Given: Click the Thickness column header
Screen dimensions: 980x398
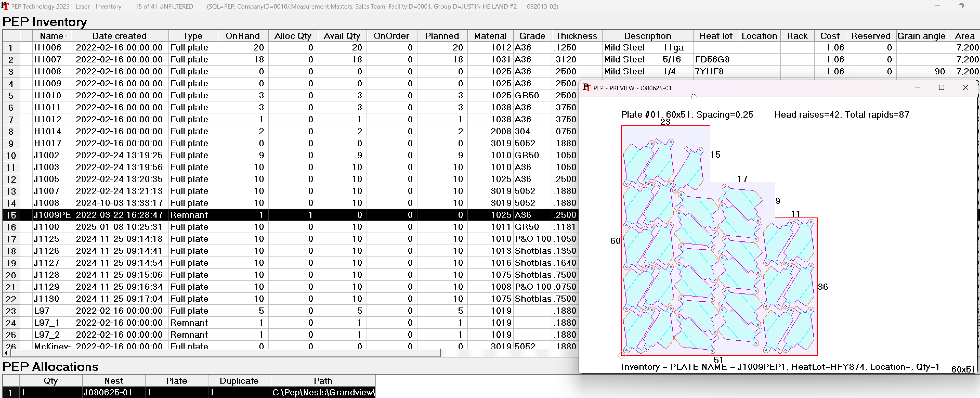Looking at the screenshot, I should point(576,36).
